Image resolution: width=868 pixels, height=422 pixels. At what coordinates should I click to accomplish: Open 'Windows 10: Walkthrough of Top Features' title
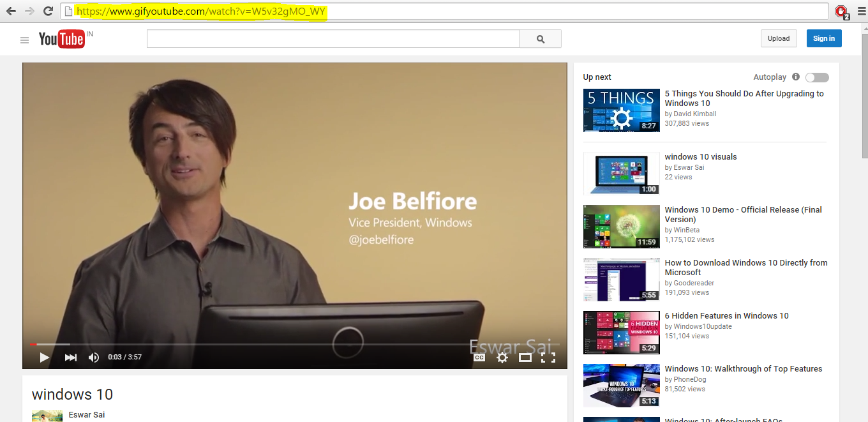pos(744,369)
